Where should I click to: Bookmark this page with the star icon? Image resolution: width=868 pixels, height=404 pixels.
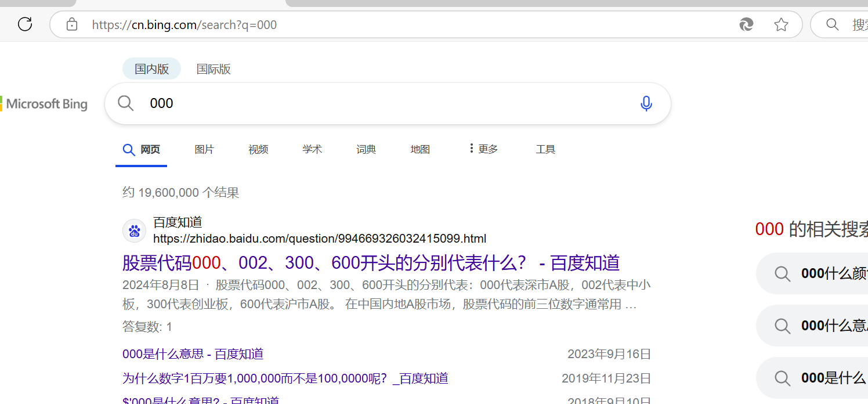[782, 24]
